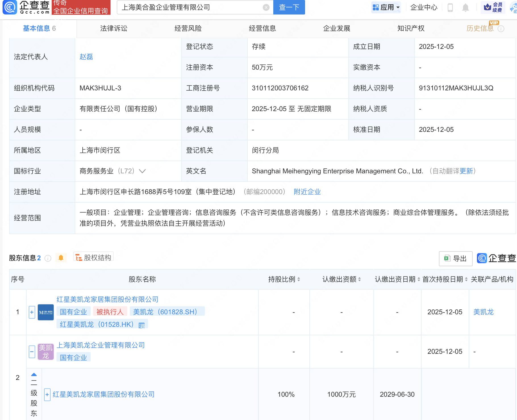Click the info icon next to 股东信息 count

pos(48,258)
